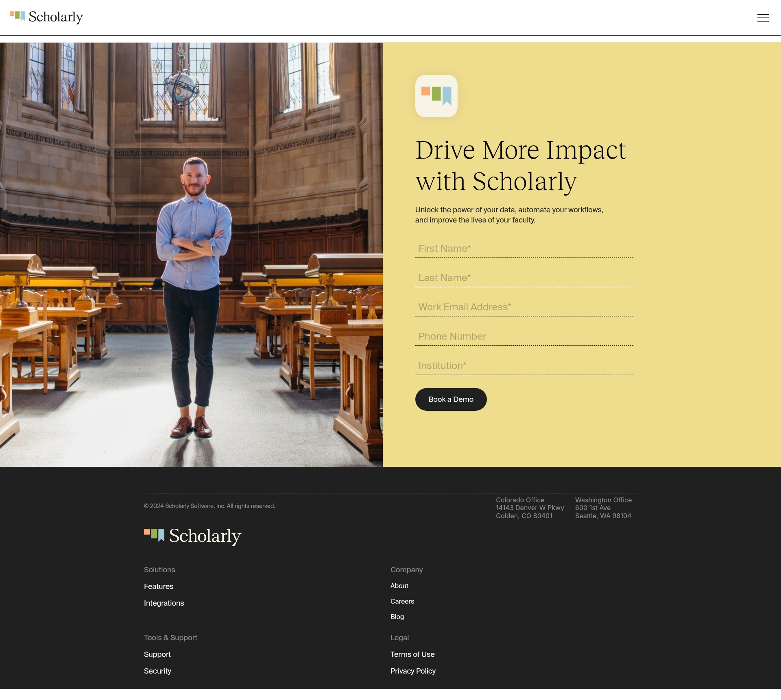Select the Institution input field
The height and width of the screenshot is (700, 781).
click(x=524, y=366)
